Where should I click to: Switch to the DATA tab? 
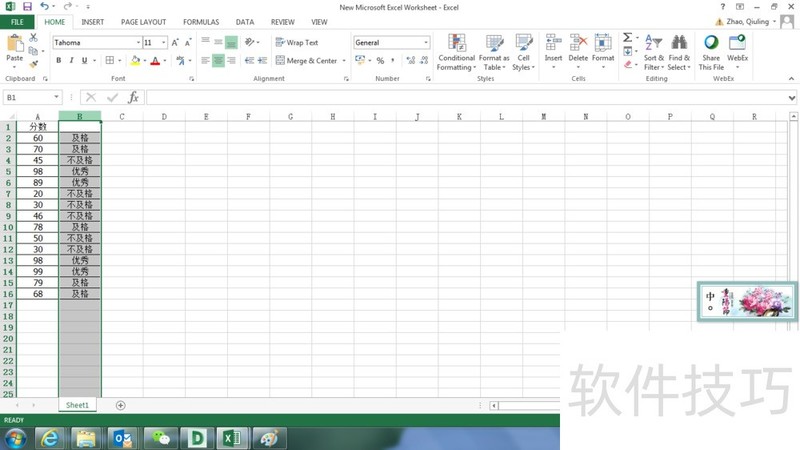click(x=245, y=22)
